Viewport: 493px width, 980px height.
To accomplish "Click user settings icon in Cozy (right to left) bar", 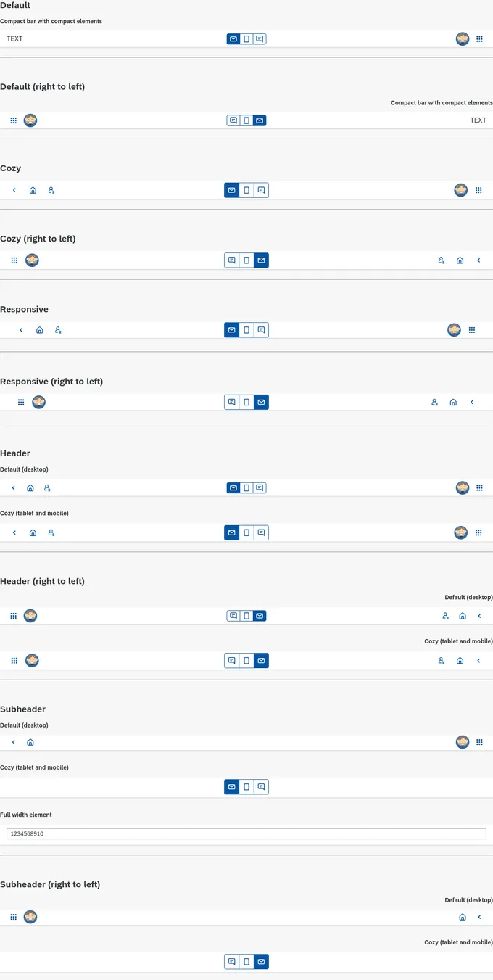I will pos(442,260).
